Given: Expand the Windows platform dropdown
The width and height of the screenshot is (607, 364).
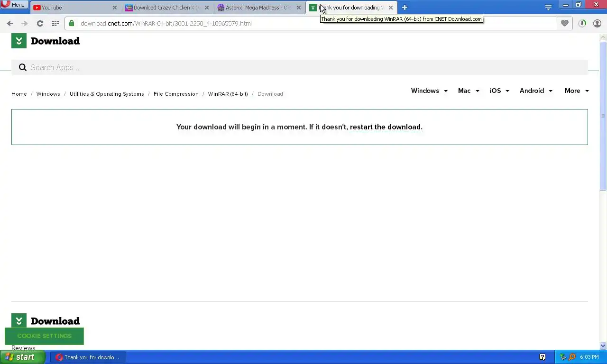Looking at the screenshot, I should (x=429, y=91).
